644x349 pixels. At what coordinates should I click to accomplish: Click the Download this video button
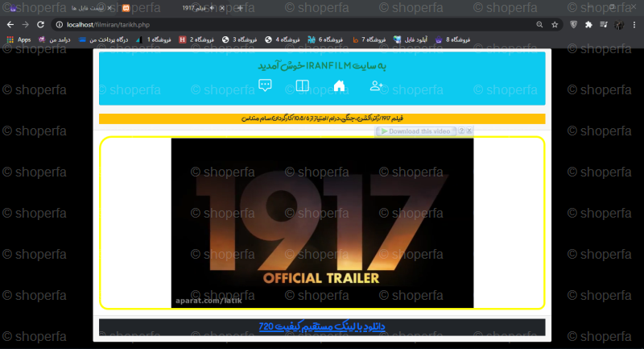tap(415, 131)
